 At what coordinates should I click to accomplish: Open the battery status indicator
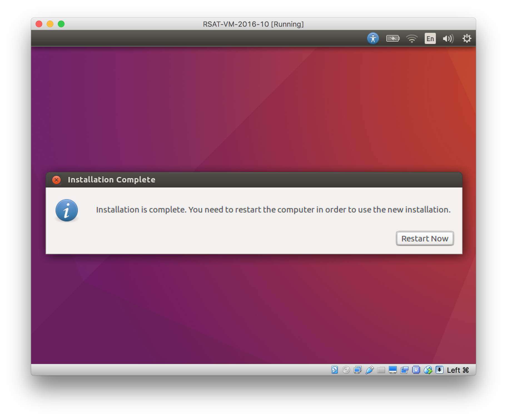[x=392, y=38]
